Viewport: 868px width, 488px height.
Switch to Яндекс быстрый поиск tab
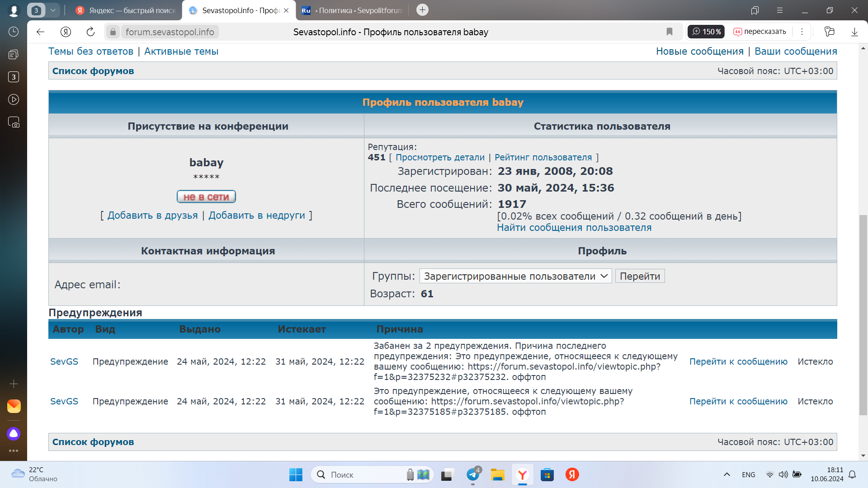tap(126, 10)
